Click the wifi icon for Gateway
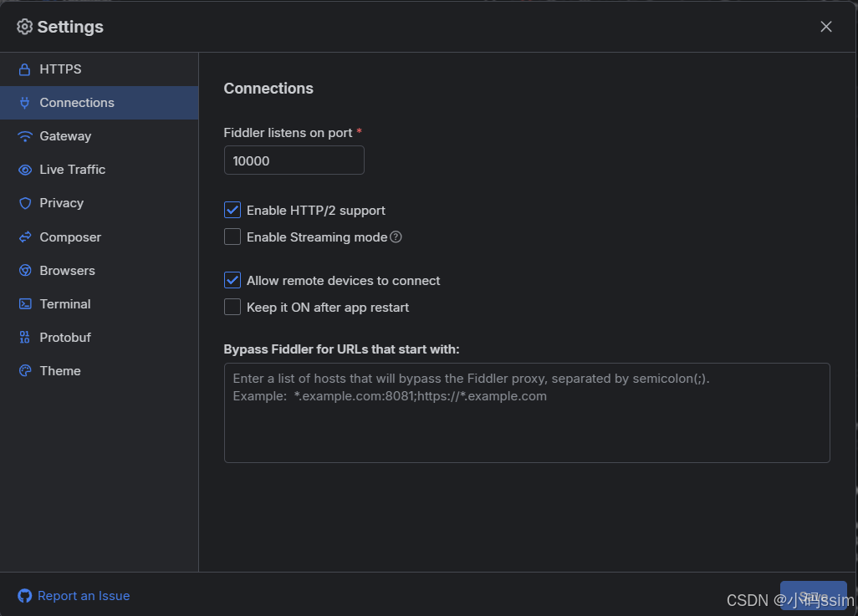Viewport: 858px width, 616px height. (24, 136)
